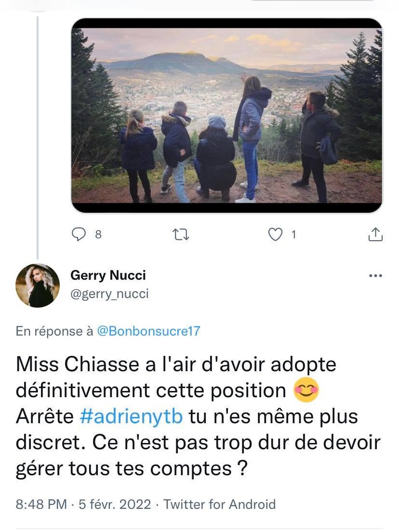Click the reply speech bubble icon
Screen dimensions: 399x532
79,234
